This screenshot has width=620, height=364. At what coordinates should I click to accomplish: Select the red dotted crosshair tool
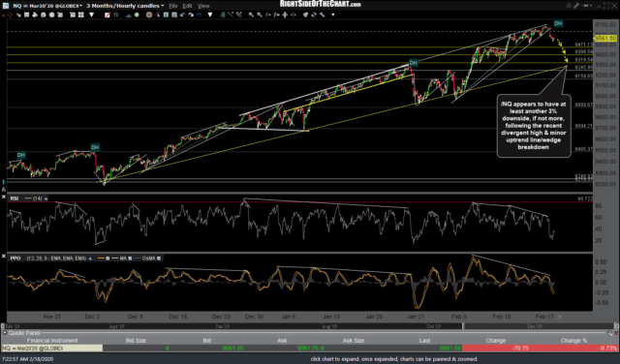coord(9,15)
